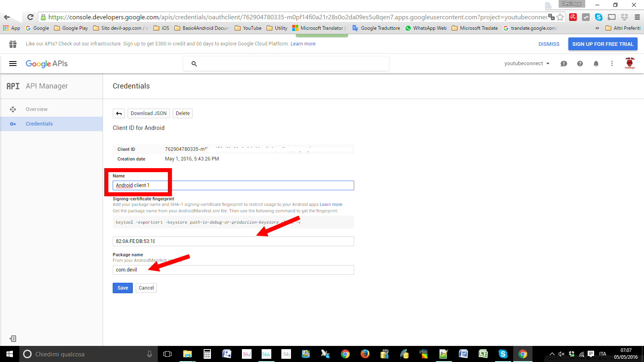Open Skype from the taskbar
Image resolution: width=644 pixels, height=362 pixels.
click(x=503, y=354)
